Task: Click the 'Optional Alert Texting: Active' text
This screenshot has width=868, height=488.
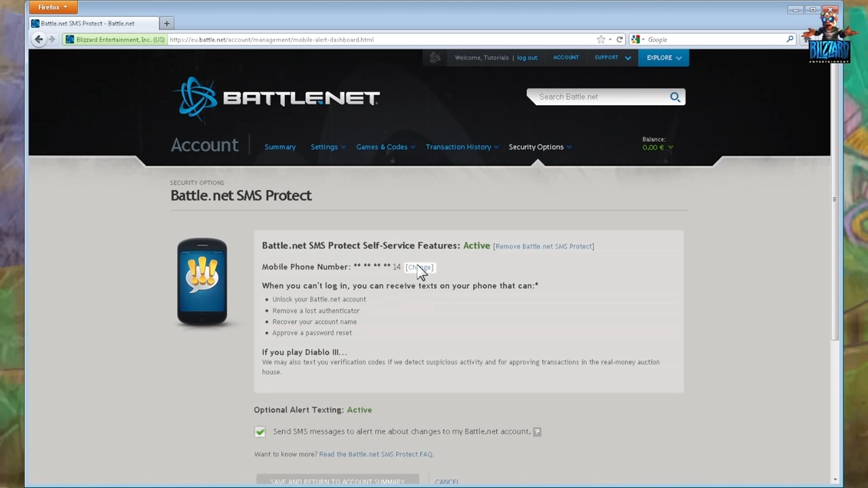Action: 313,410
